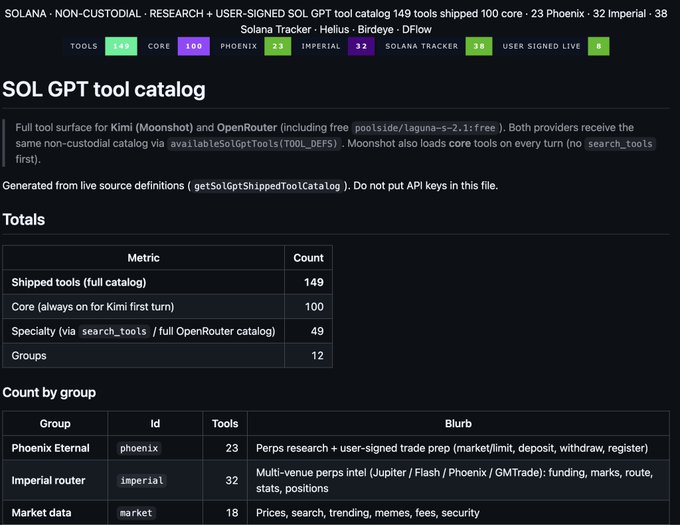680x525 pixels.
Task: Click the phoenix id code cell
Action: (x=139, y=448)
